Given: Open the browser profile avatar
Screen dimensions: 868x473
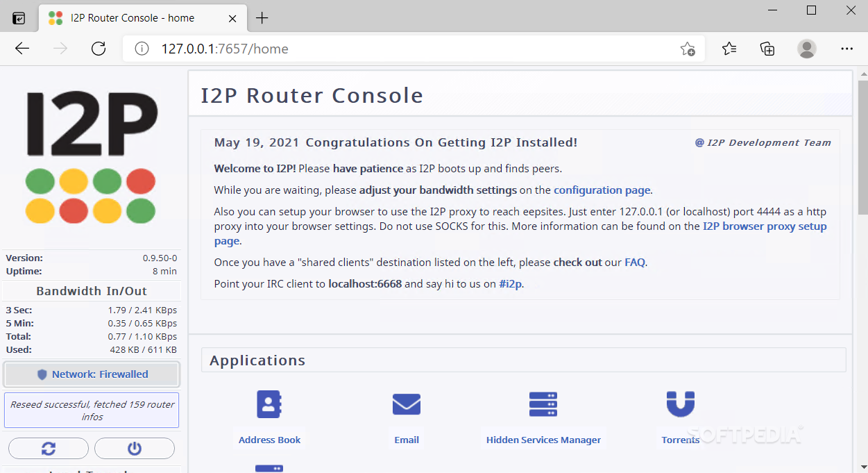Looking at the screenshot, I should click(x=807, y=49).
